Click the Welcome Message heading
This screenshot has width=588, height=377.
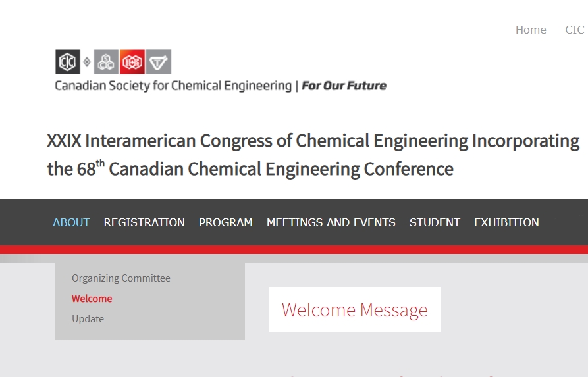pos(355,310)
